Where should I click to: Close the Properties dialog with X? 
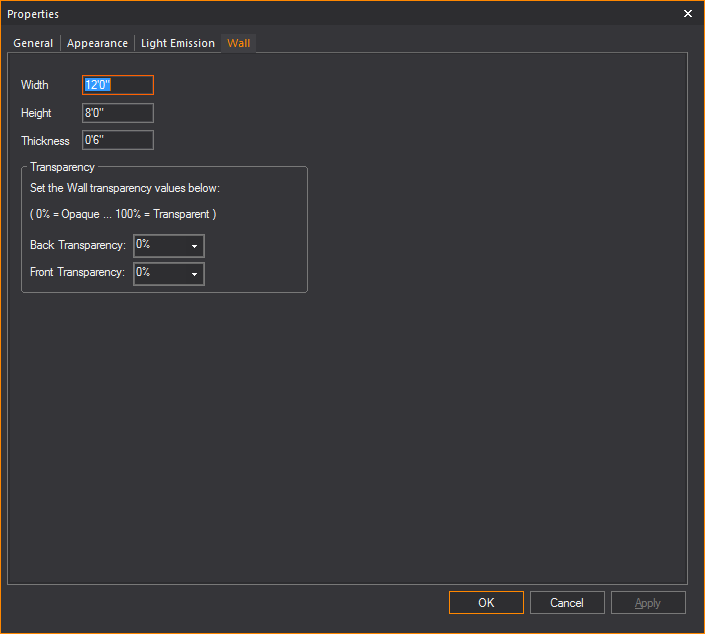(687, 14)
